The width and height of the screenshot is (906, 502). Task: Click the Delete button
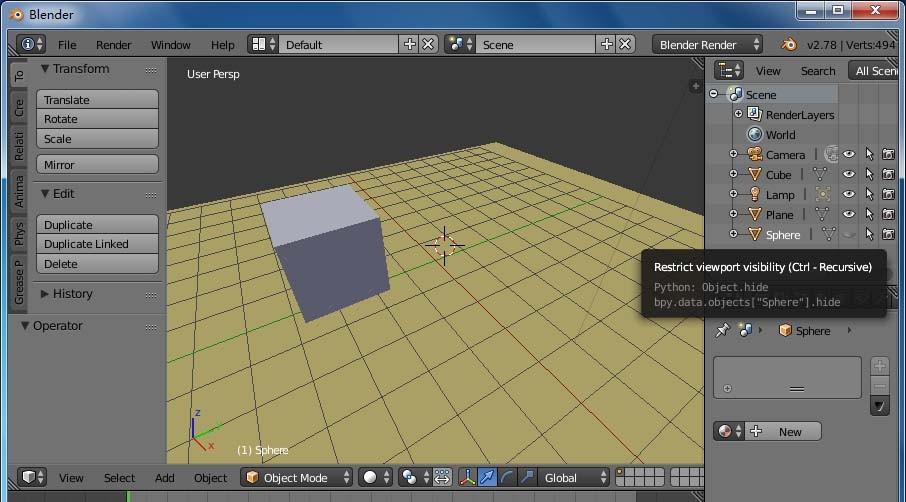pyautogui.click(x=97, y=264)
